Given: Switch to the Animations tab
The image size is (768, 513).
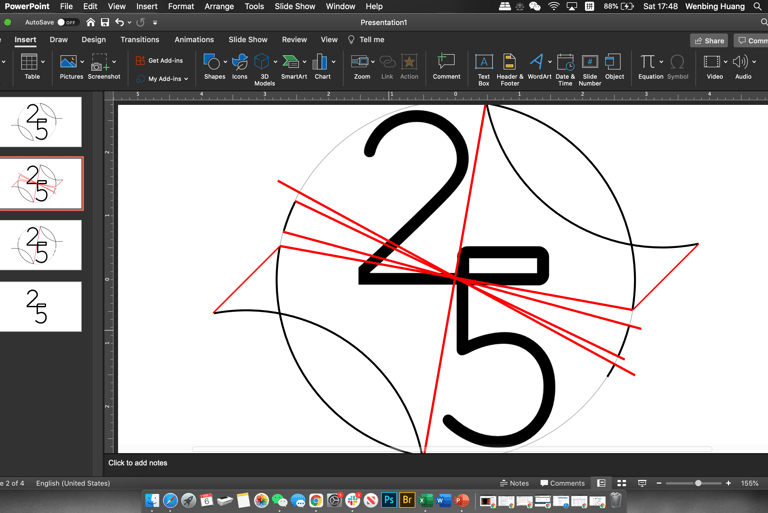Looking at the screenshot, I should 194,40.
